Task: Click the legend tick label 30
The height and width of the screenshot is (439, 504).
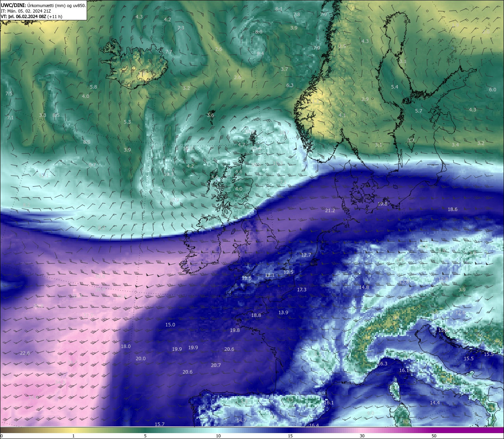Action: (362, 436)
